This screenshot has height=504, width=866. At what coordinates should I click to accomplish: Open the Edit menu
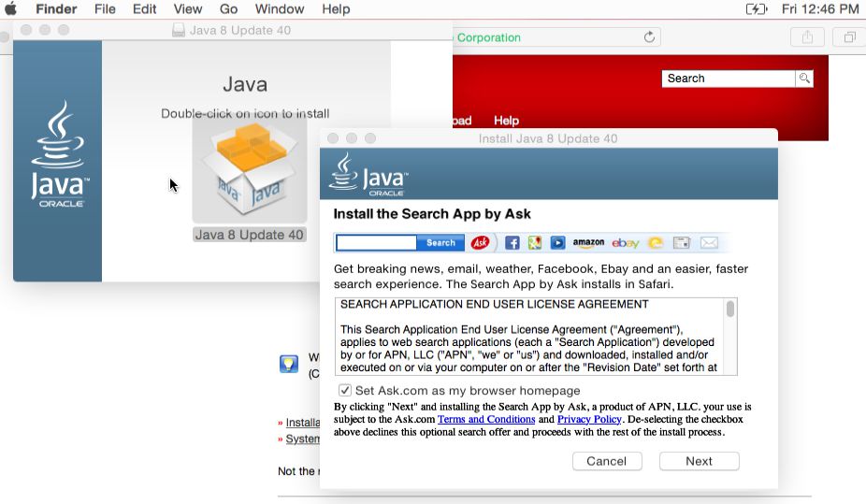point(145,8)
